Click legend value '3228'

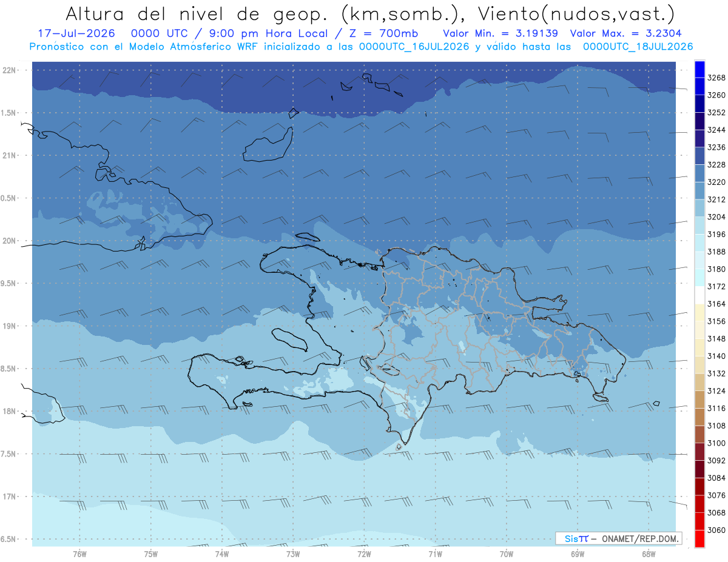click(716, 164)
